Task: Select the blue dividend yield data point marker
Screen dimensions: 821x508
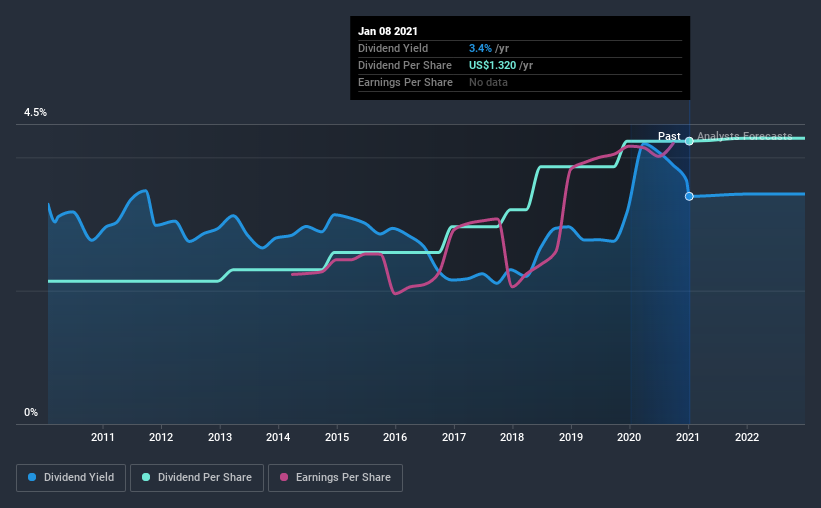Action: click(x=689, y=196)
